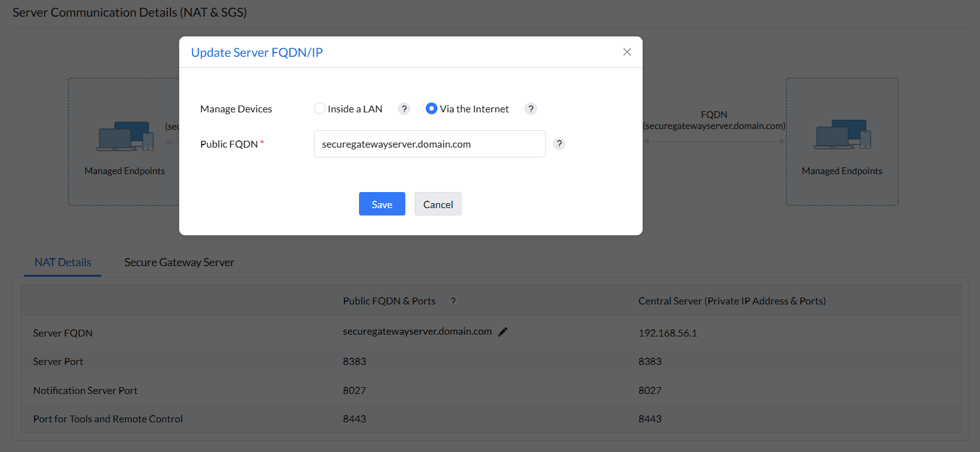Image resolution: width=980 pixels, height=452 pixels.
Task: Click the Central Server column header
Action: [732, 301]
